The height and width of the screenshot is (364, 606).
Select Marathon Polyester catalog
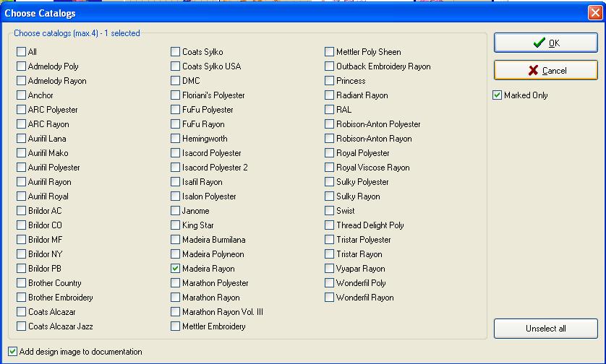coord(175,282)
